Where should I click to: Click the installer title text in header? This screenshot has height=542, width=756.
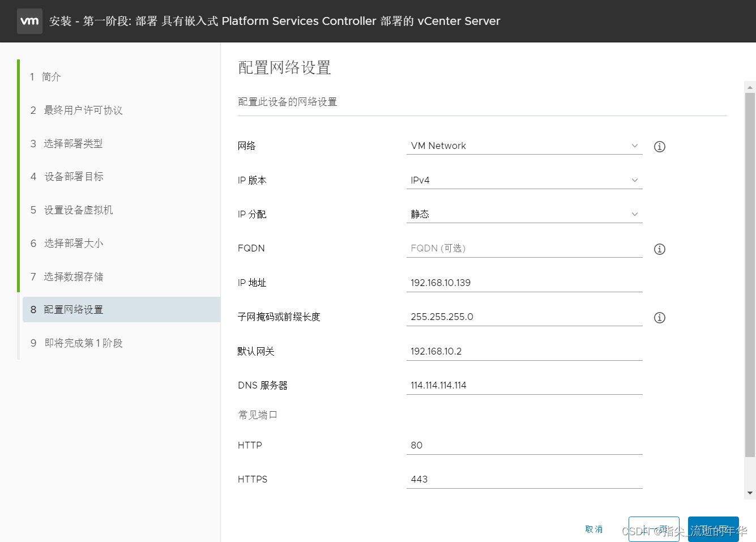(275, 21)
